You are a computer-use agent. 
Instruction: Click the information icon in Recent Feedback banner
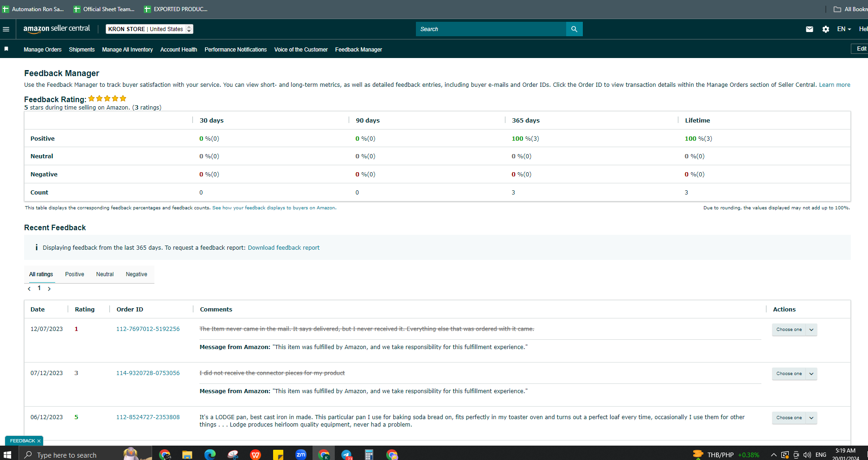[x=36, y=247]
